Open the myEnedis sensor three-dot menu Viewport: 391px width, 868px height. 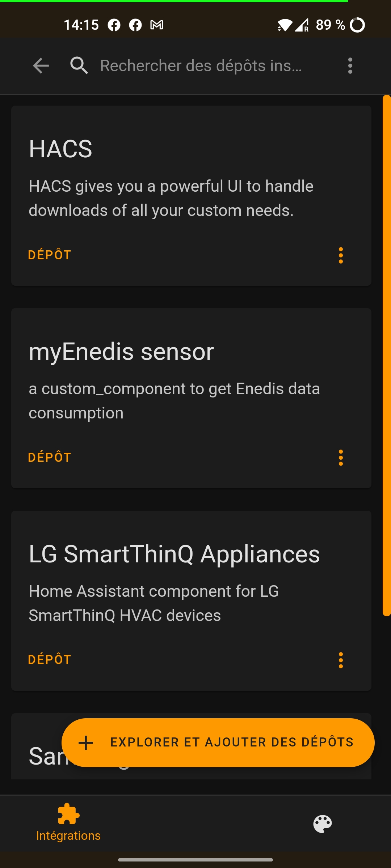click(x=341, y=458)
